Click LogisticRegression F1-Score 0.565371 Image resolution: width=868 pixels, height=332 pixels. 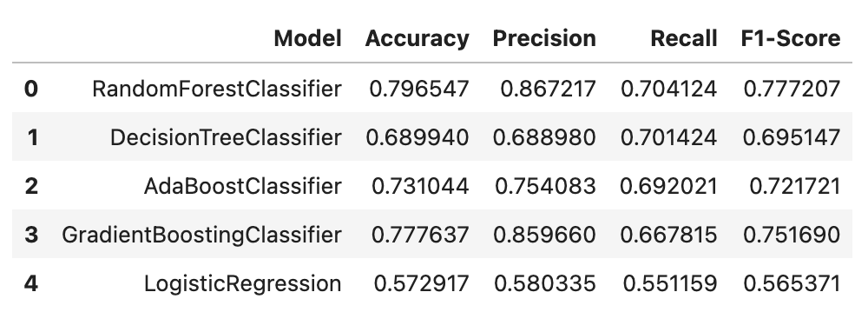792,284
